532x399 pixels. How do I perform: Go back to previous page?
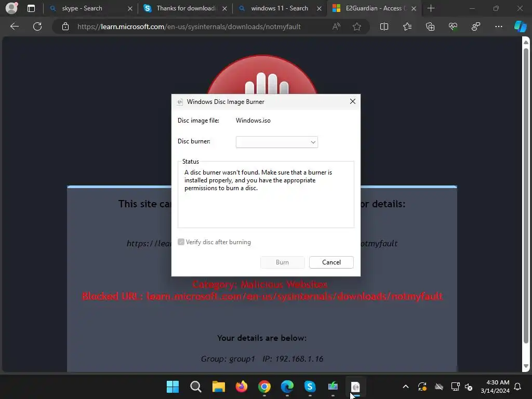pyautogui.click(x=15, y=26)
